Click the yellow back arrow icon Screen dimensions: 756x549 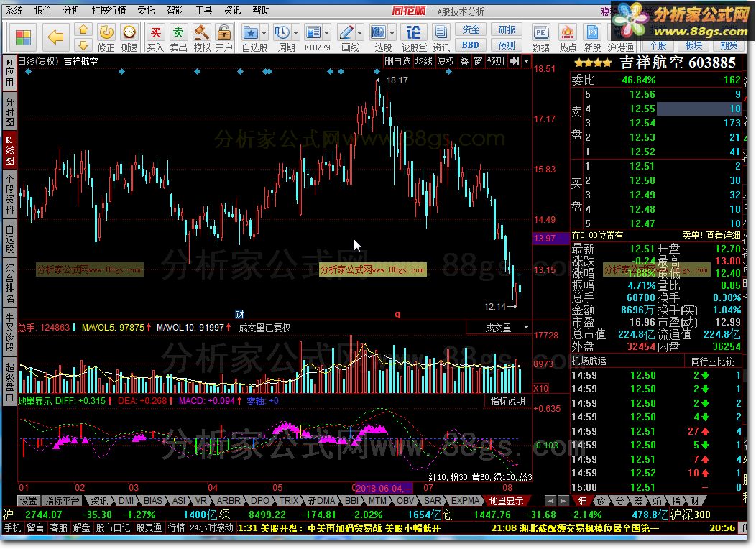coord(55,37)
